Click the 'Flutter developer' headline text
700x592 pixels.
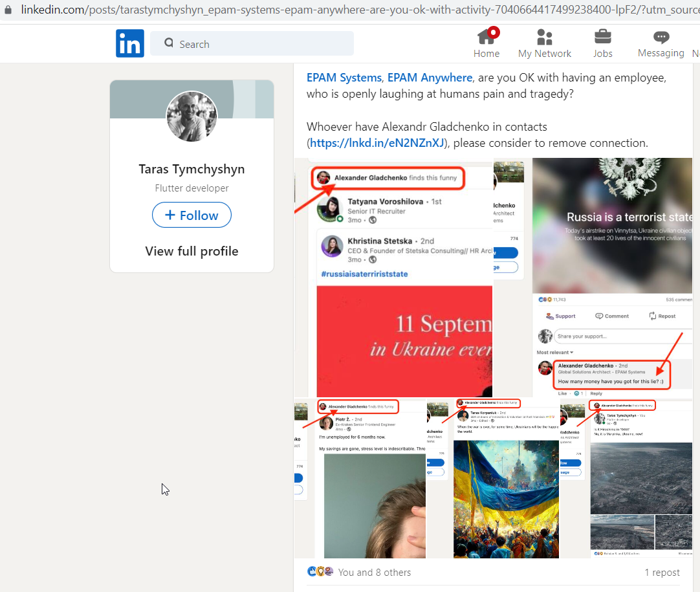pos(191,188)
